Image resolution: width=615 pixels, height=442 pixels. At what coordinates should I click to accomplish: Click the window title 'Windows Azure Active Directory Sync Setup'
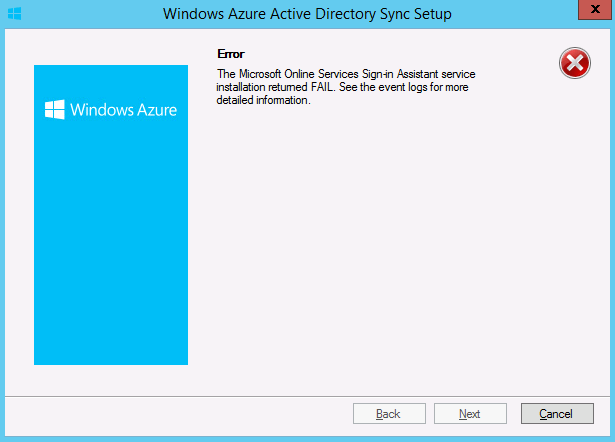[x=307, y=14]
